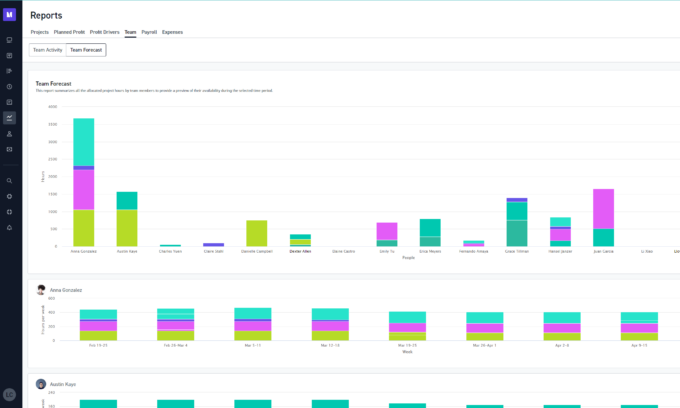Select the highlighted Reports chart icon in sidebar
This screenshot has height=408, width=680.
click(x=9, y=117)
